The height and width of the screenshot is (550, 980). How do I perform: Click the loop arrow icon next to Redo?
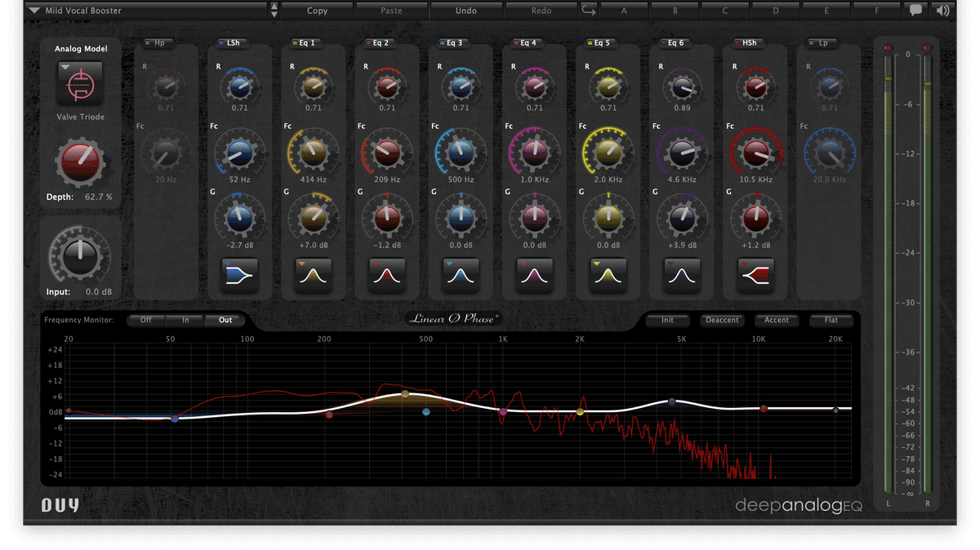coord(587,10)
